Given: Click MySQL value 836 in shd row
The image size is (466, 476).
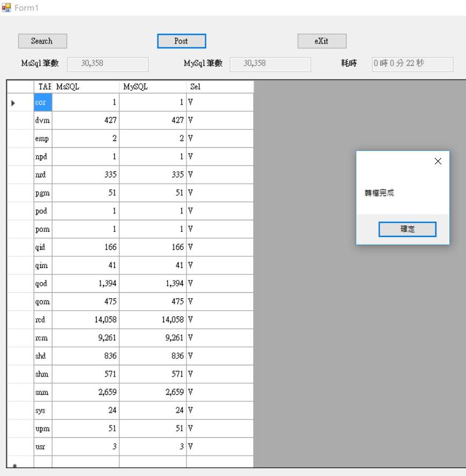Looking at the screenshot, I should 153,356.
